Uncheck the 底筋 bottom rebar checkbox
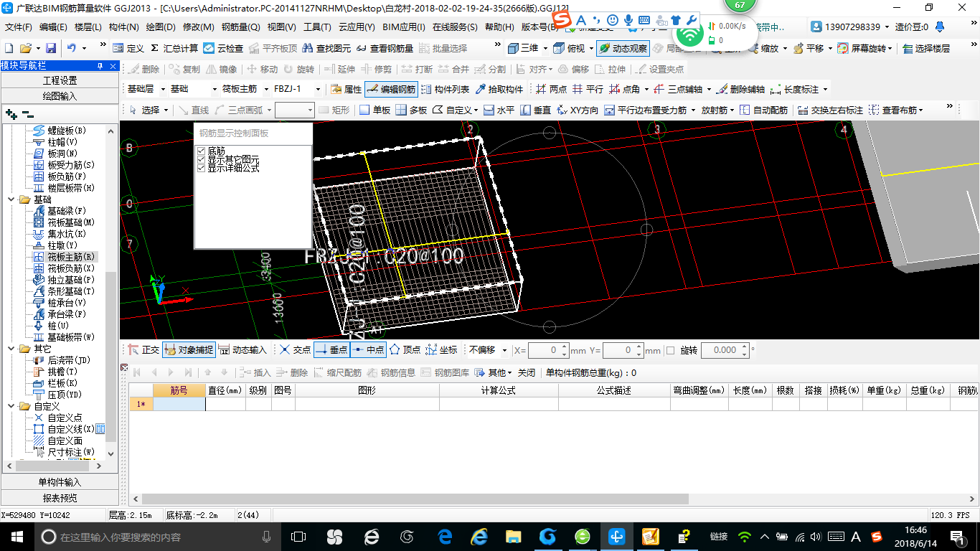Screen dimensions: 980x551 click(202, 151)
